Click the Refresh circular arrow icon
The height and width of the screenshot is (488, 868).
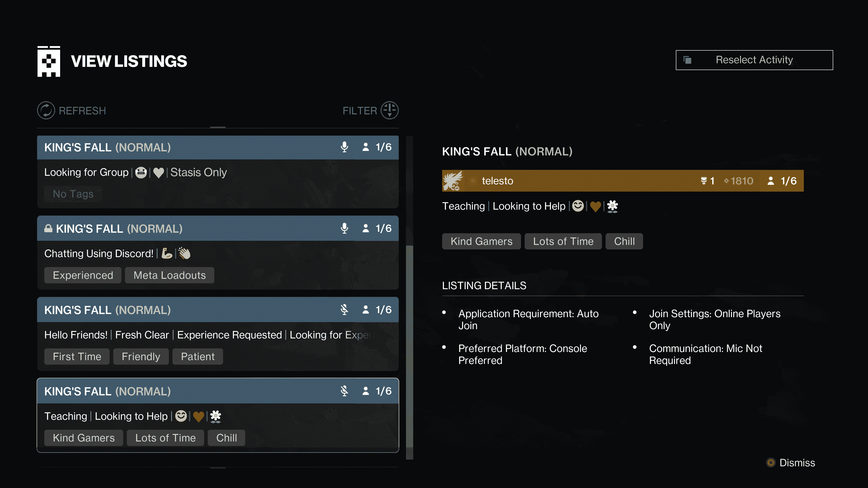tap(46, 110)
